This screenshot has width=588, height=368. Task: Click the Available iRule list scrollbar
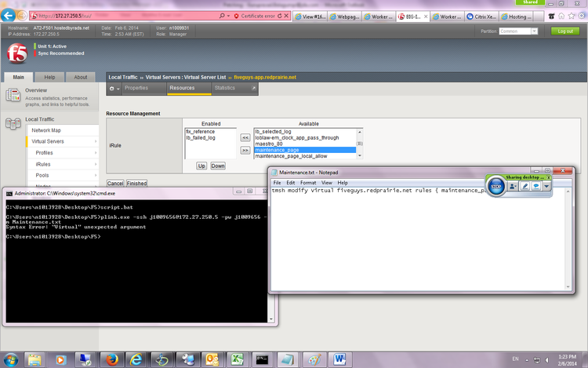pos(360,144)
